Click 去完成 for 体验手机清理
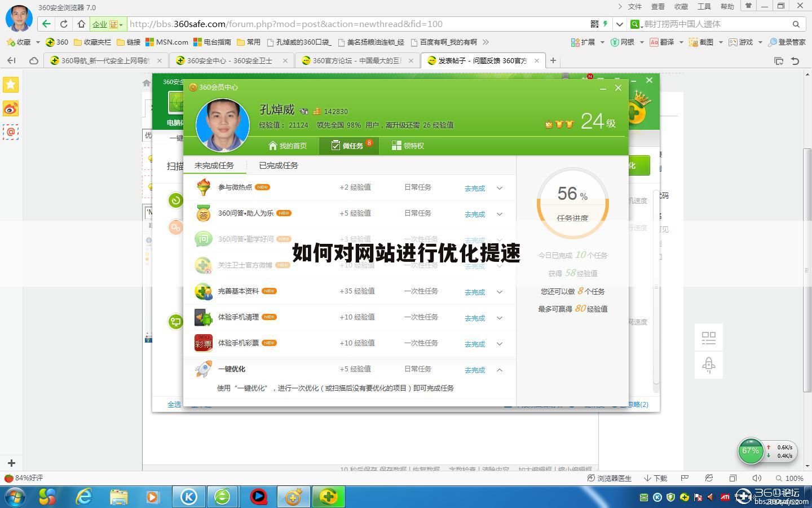The image size is (812, 508). 475,318
